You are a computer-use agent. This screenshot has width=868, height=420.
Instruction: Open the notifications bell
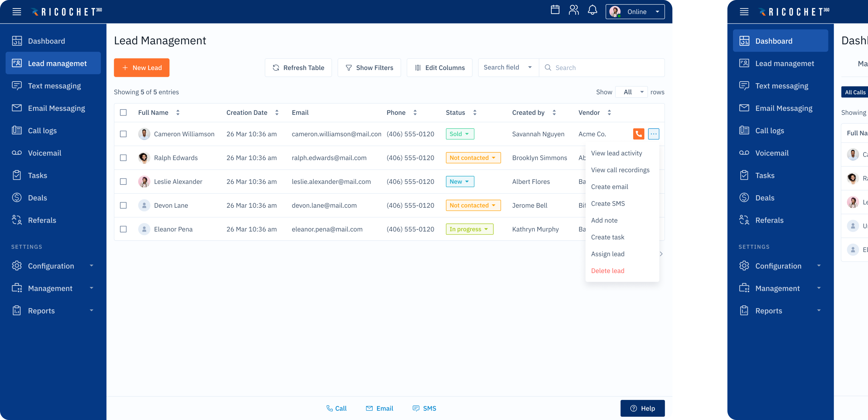pos(592,10)
